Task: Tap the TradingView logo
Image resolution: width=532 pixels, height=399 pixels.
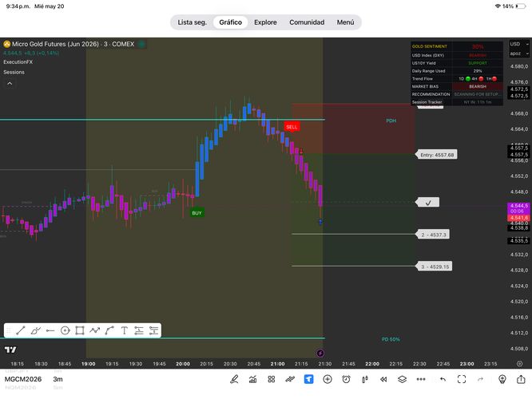Action: tap(10, 350)
